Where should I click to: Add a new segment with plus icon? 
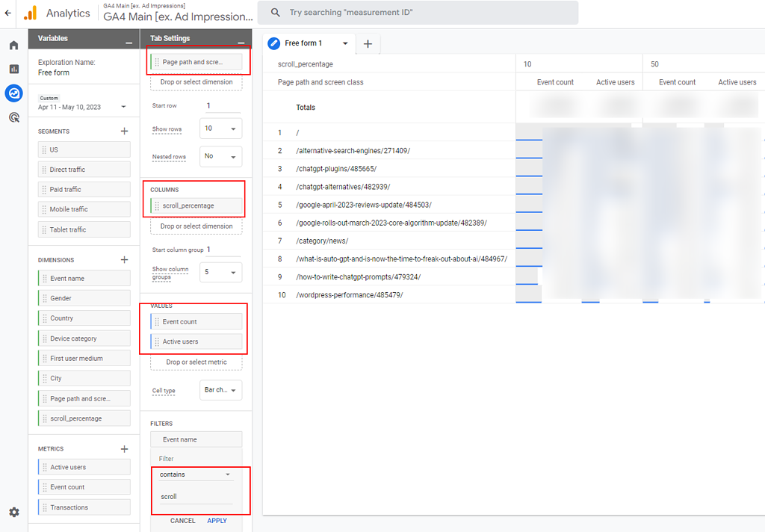pyautogui.click(x=124, y=132)
